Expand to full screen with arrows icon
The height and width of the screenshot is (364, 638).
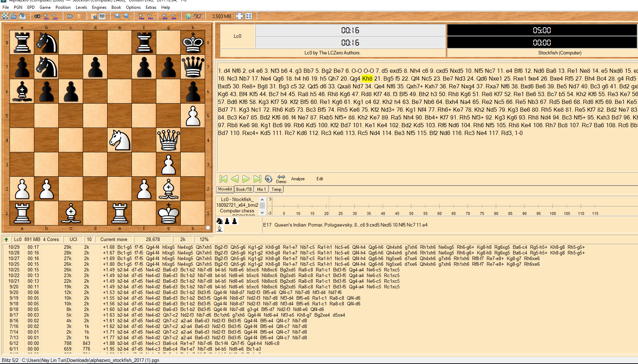[x=239, y=16]
